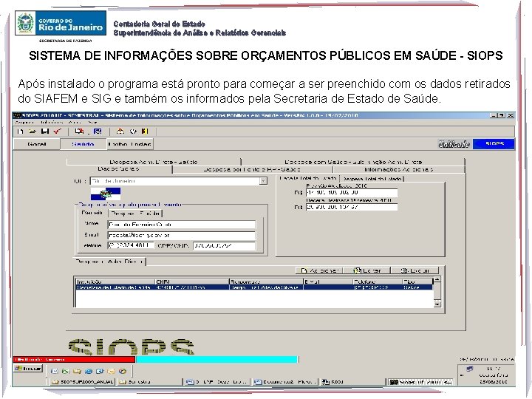Click the New file toolbar icon

coord(21,132)
